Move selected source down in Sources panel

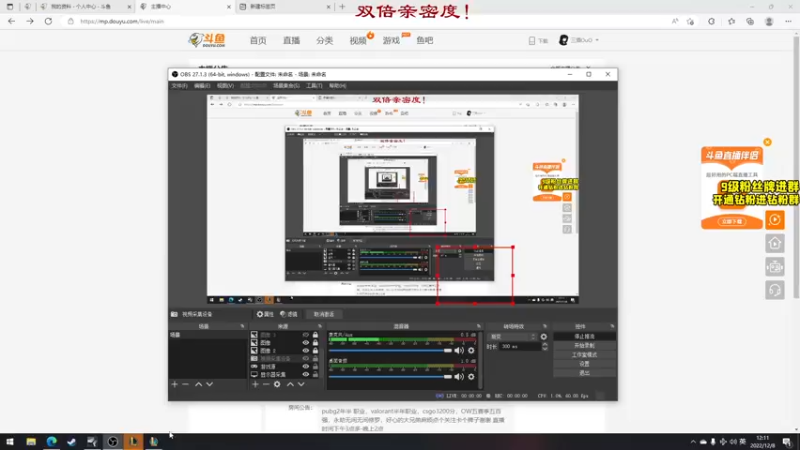click(301, 384)
